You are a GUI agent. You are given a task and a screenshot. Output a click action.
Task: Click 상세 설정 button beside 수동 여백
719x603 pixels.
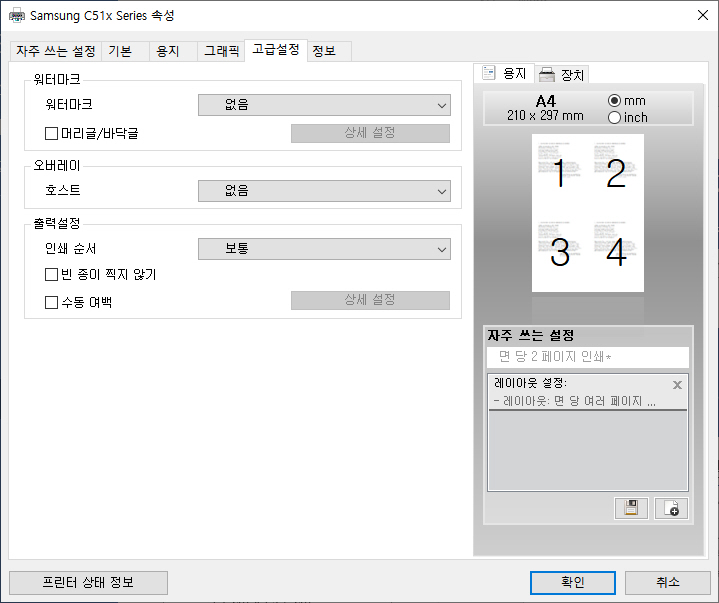pos(370,300)
